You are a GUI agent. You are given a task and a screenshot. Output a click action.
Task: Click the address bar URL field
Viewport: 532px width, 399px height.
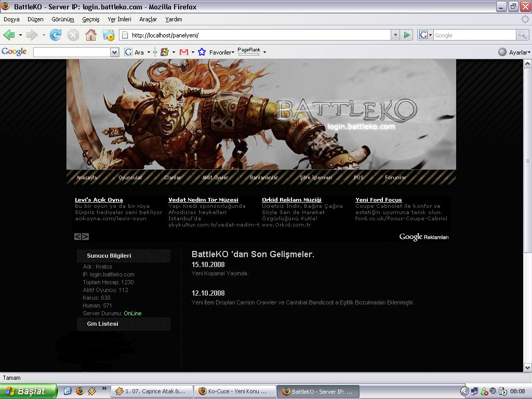click(x=260, y=35)
